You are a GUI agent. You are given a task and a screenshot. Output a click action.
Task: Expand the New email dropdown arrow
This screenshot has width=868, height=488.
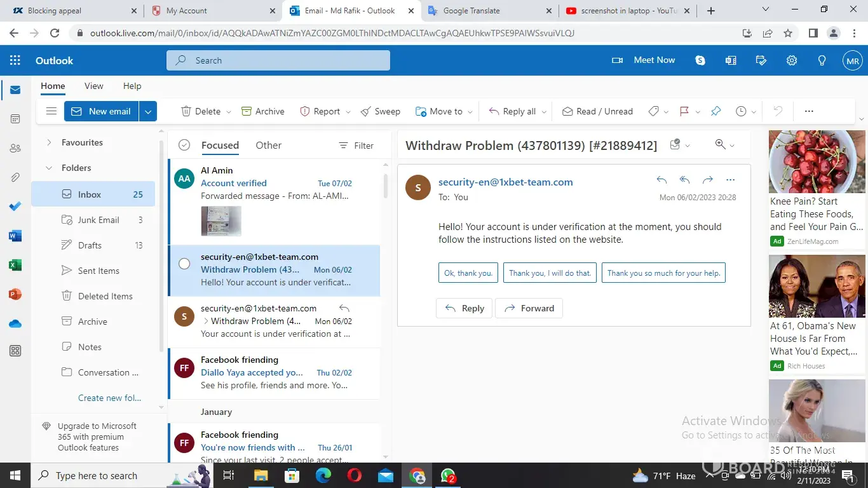click(x=148, y=111)
